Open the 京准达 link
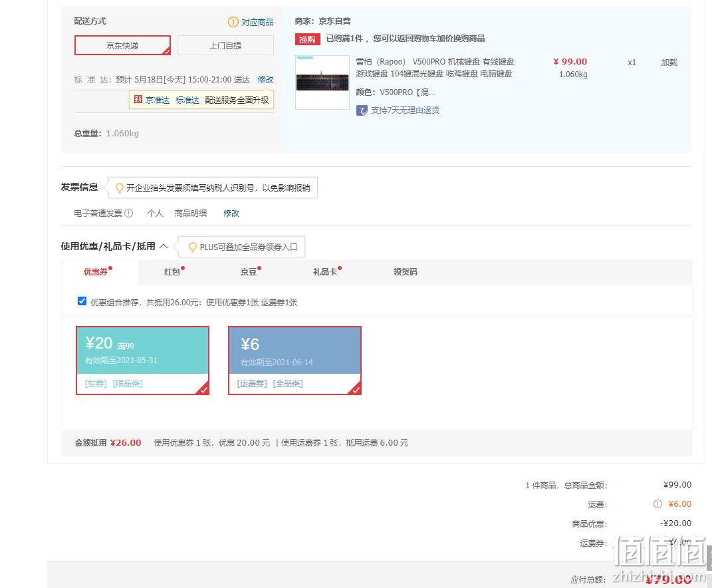This screenshot has width=712, height=588. [x=158, y=100]
